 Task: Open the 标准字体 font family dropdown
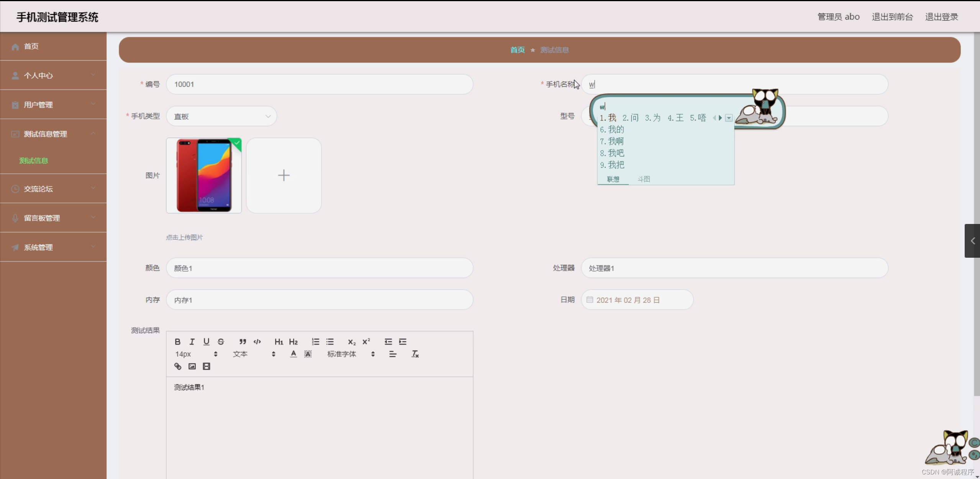341,354
